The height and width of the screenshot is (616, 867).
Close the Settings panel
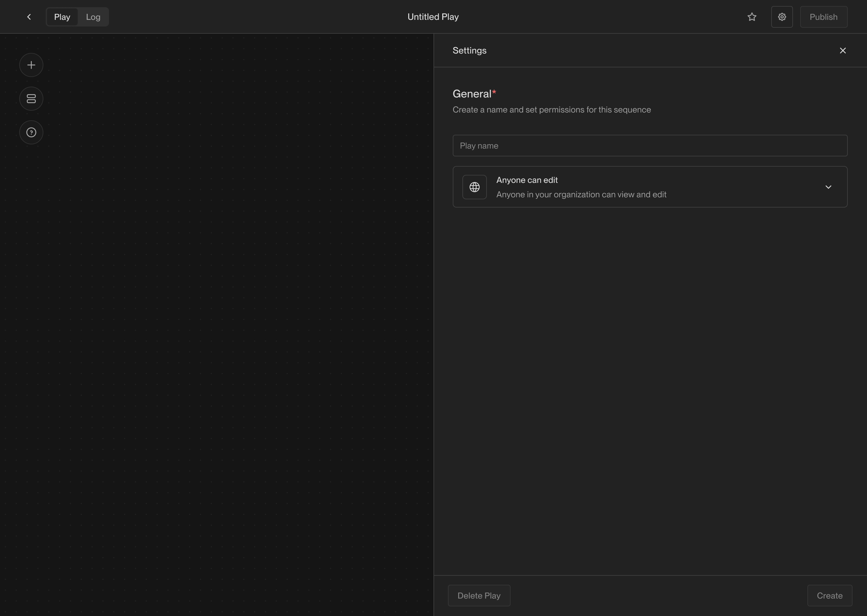[842, 51]
